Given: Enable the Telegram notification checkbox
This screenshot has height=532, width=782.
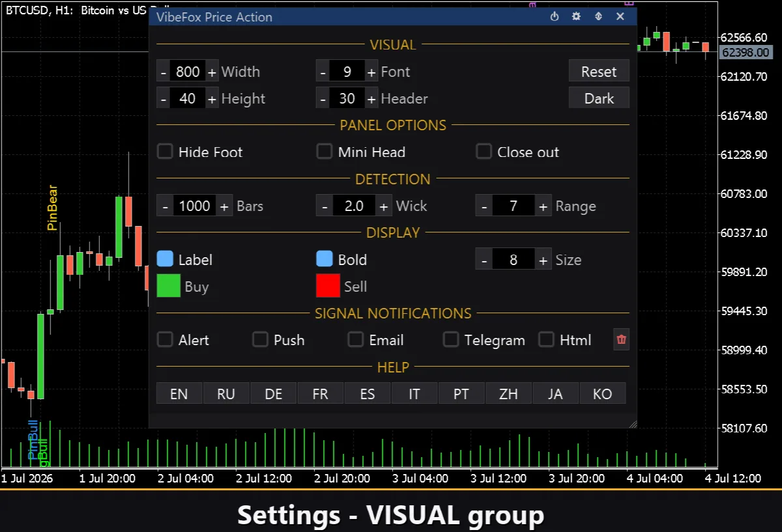Looking at the screenshot, I should [451, 339].
